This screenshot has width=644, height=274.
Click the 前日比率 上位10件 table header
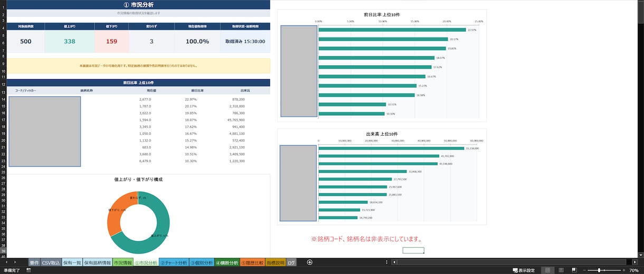tap(138, 83)
